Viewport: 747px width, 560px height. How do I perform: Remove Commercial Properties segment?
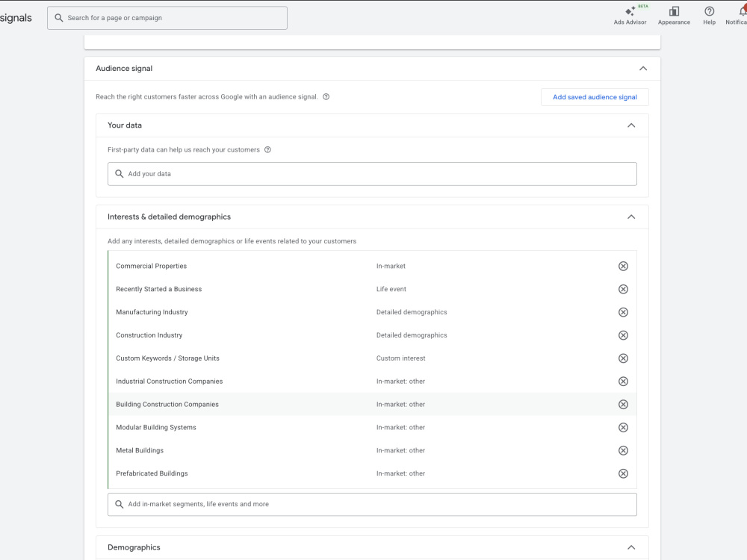coord(623,267)
